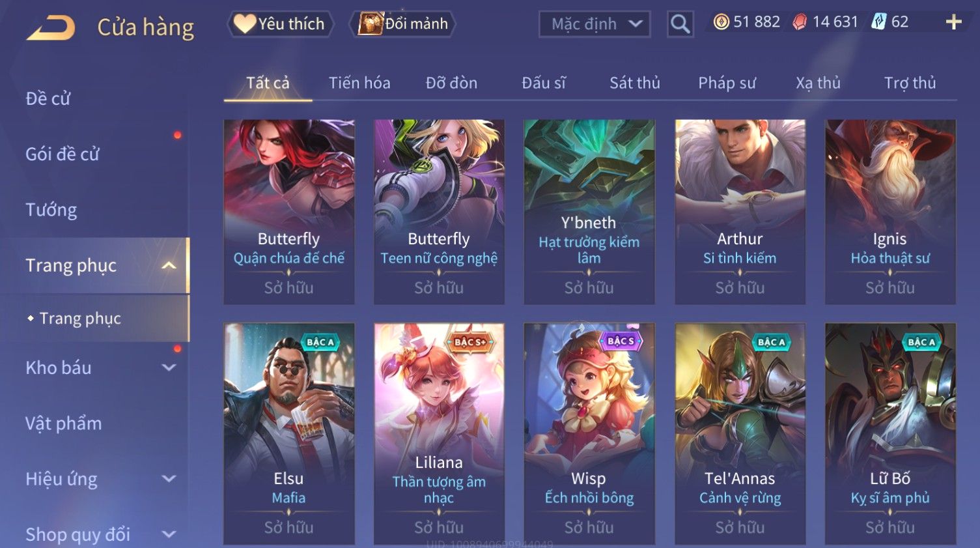This screenshot has width=980, height=548.
Task: Tap the plus icon to add currency
Action: pos(953,22)
